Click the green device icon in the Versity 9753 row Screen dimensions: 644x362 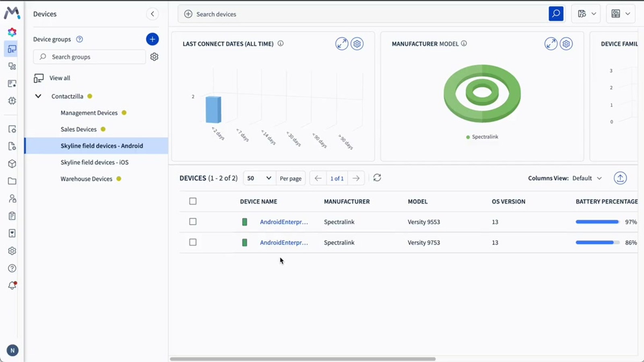coord(244,243)
